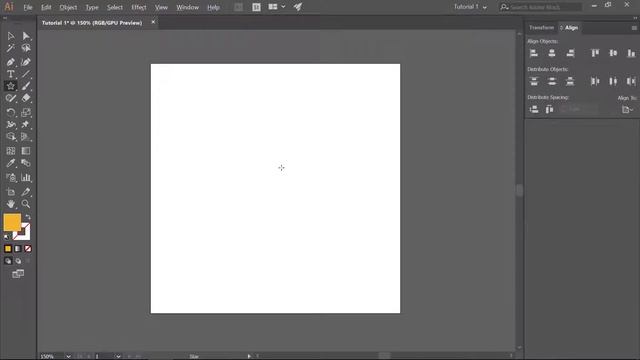The image size is (640, 360).
Task: Open the Object menu
Action: (x=68, y=7)
